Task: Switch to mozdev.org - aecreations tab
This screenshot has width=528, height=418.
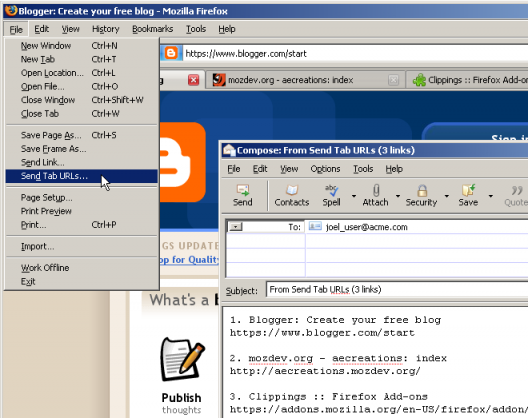Action: [305, 80]
